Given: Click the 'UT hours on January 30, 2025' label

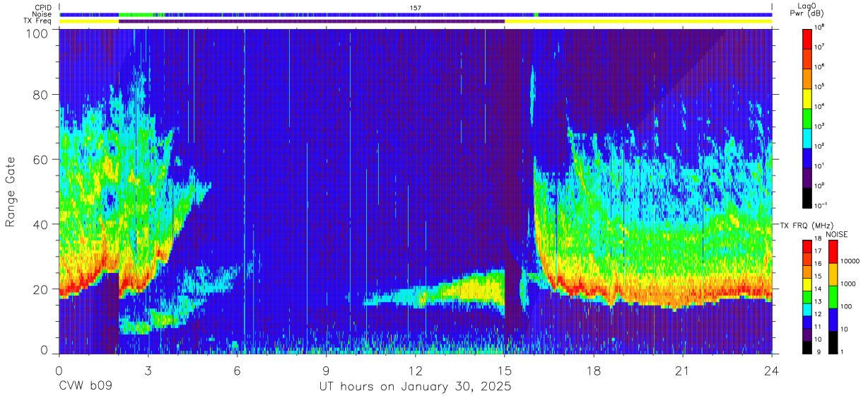Looking at the screenshot, I should tap(416, 388).
